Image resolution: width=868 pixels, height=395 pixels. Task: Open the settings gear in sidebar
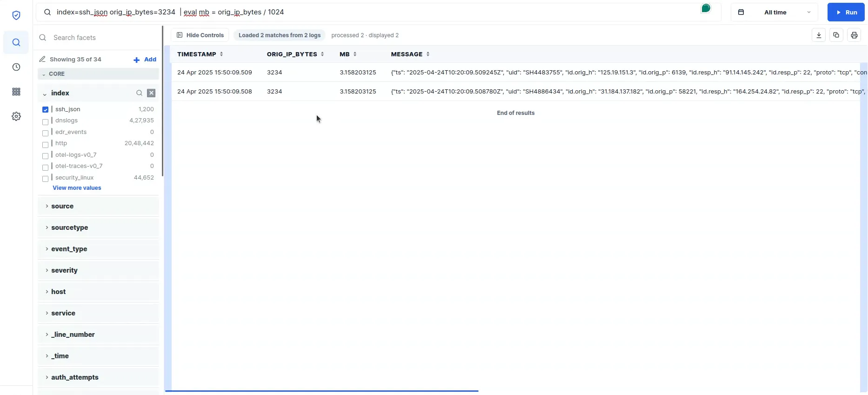[16, 116]
